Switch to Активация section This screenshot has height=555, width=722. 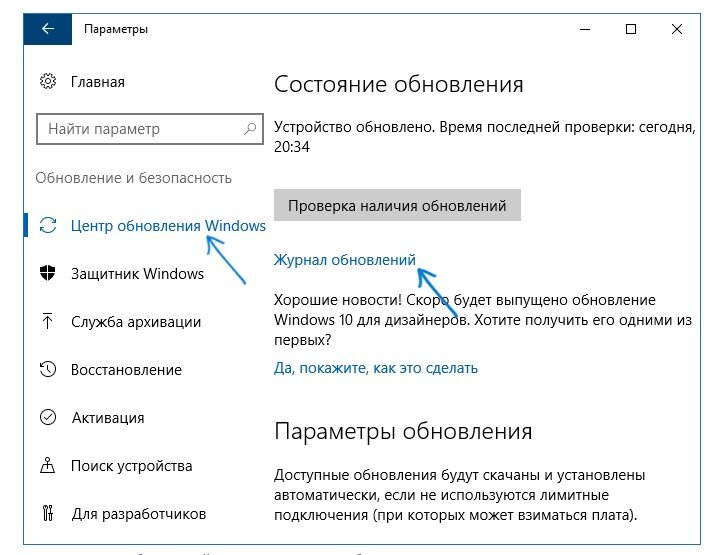click(x=108, y=417)
